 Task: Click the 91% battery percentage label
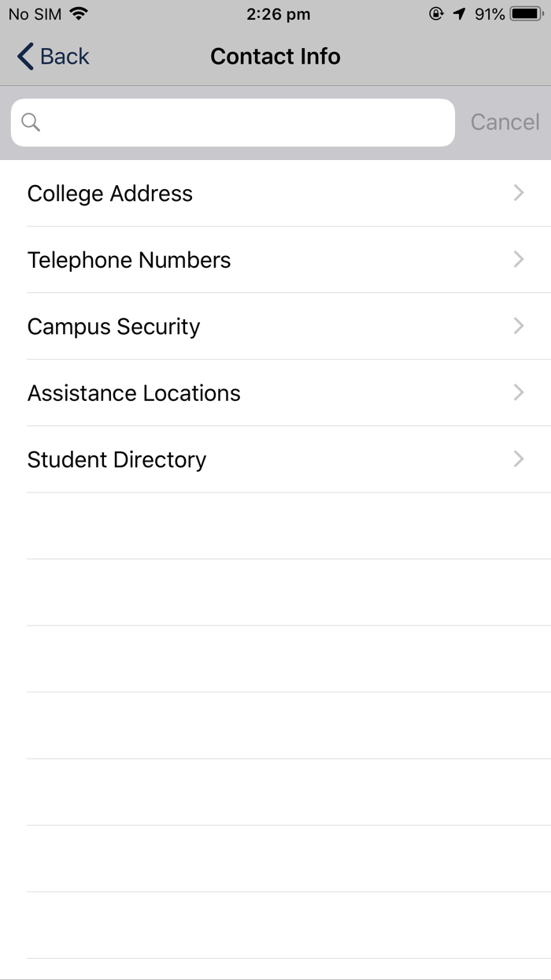click(489, 13)
